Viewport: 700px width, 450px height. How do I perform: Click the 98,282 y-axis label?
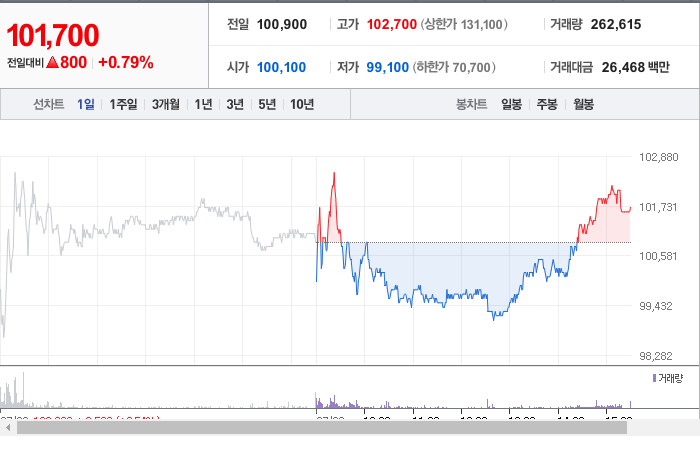click(x=655, y=356)
